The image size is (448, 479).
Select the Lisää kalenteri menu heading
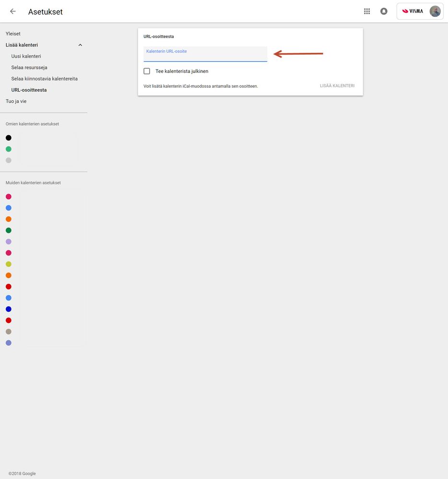click(22, 45)
